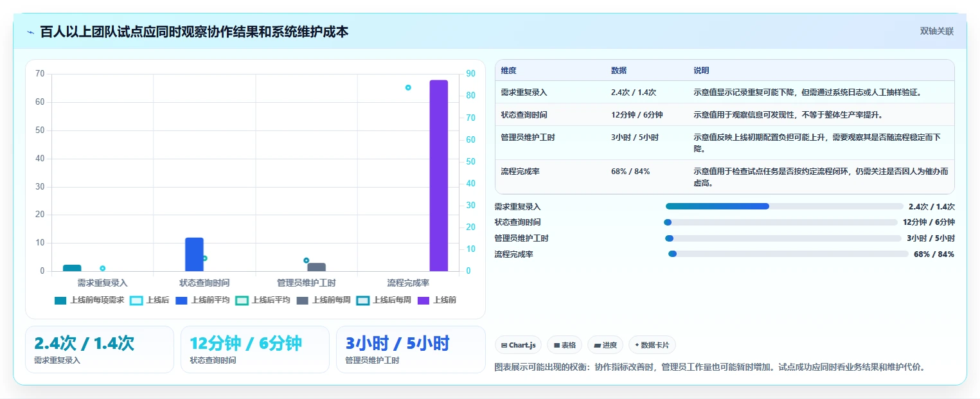Click the 3小时 / 5小时 cell in the table
This screenshot has width=980, height=399.
point(635,137)
